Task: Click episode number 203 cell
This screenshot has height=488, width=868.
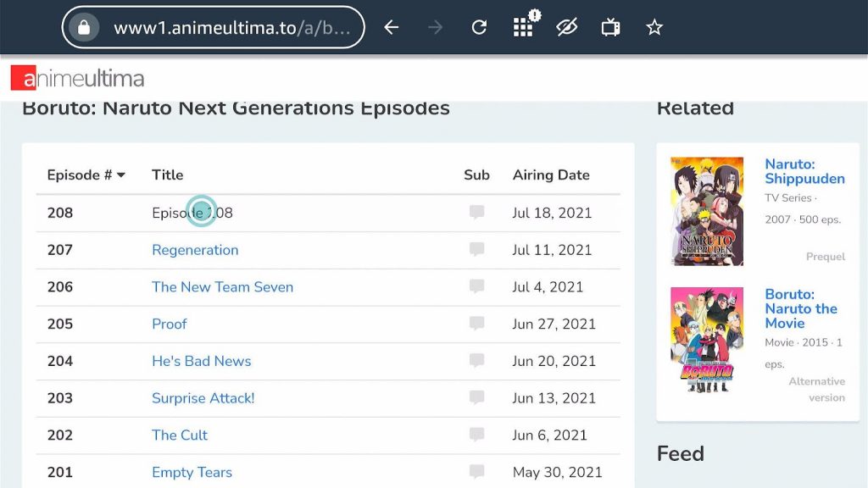Action: click(x=60, y=398)
